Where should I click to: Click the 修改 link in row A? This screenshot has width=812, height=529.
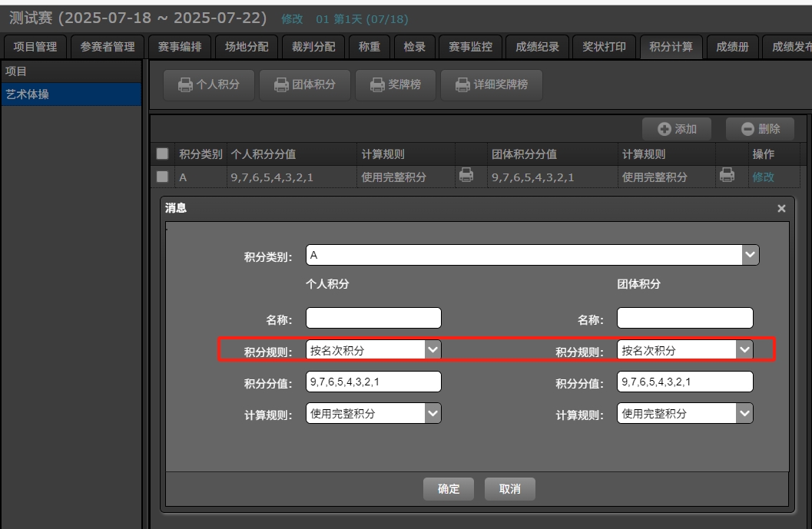pyautogui.click(x=763, y=177)
